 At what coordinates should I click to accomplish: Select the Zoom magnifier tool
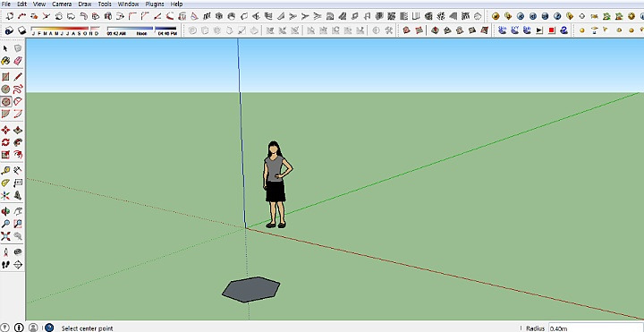pos(5,224)
